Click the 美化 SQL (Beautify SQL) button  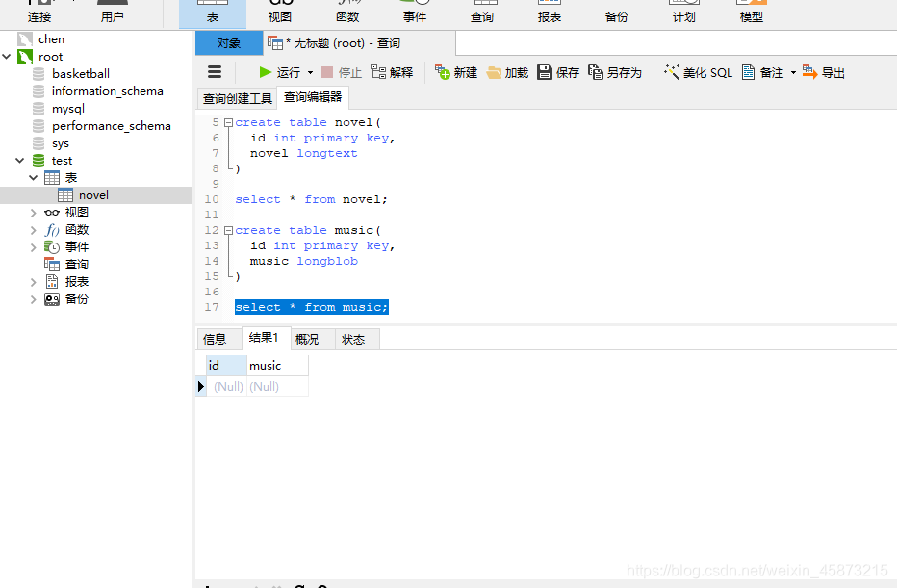click(x=699, y=72)
